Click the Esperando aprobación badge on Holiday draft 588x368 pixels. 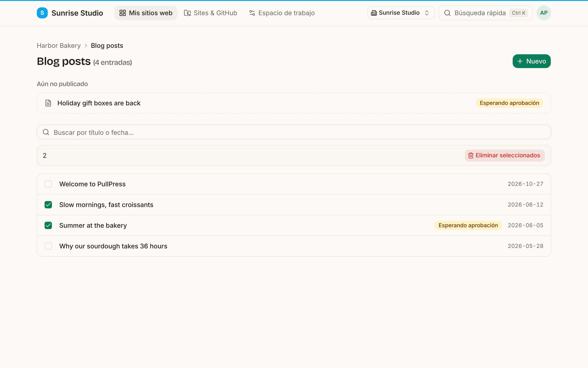click(x=509, y=103)
